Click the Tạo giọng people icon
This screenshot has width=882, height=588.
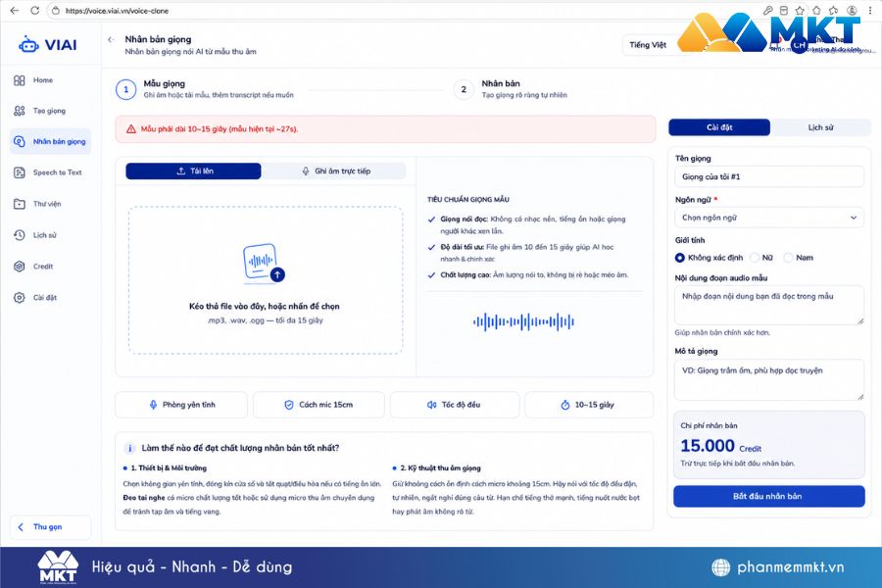[20, 111]
